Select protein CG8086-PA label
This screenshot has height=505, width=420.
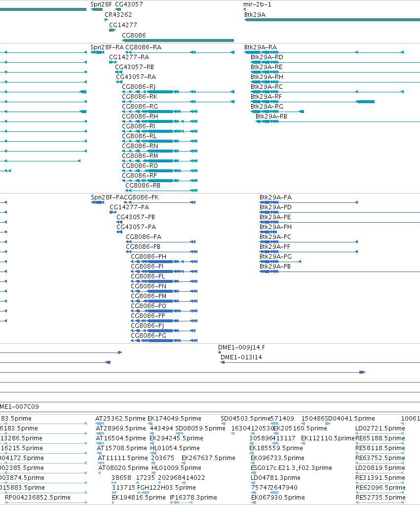click(144, 237)
